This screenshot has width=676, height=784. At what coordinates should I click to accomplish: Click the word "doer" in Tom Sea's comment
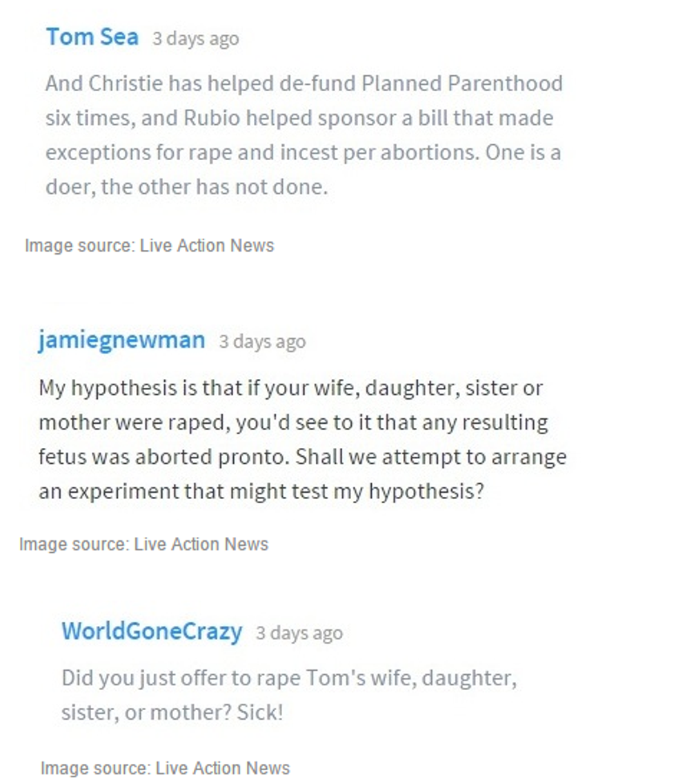tap(68, 186)
